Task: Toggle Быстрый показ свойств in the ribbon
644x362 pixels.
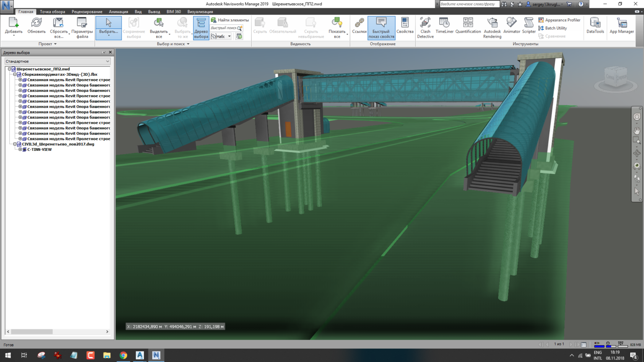Action: 381,28
